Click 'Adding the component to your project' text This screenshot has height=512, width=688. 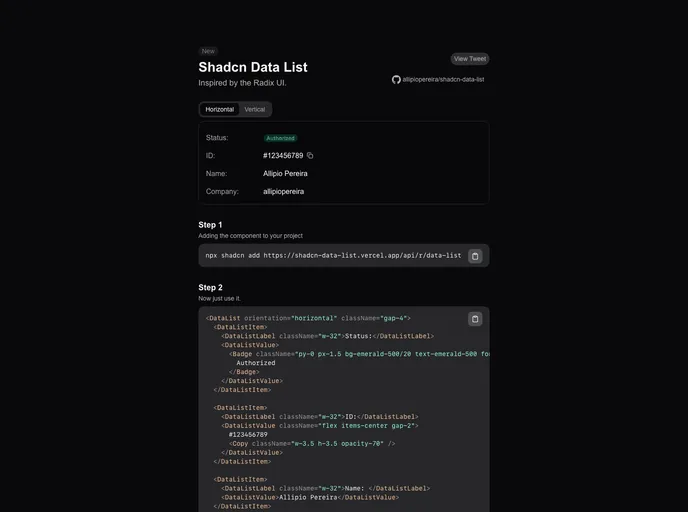[x=251, y=236]
